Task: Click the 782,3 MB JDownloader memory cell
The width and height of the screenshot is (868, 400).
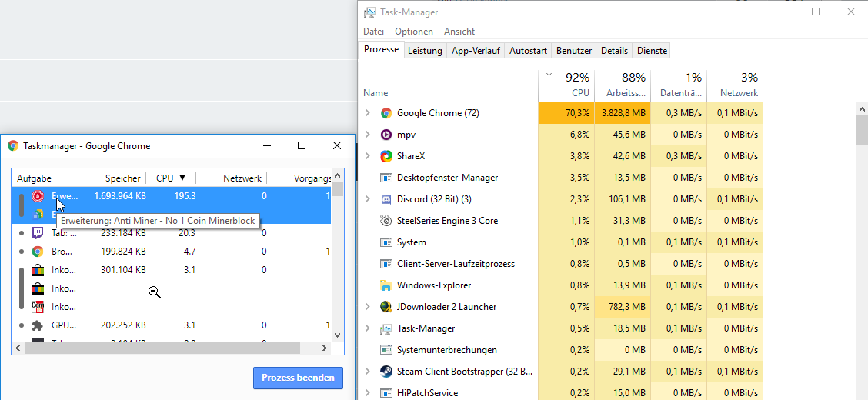Action: 623,307
